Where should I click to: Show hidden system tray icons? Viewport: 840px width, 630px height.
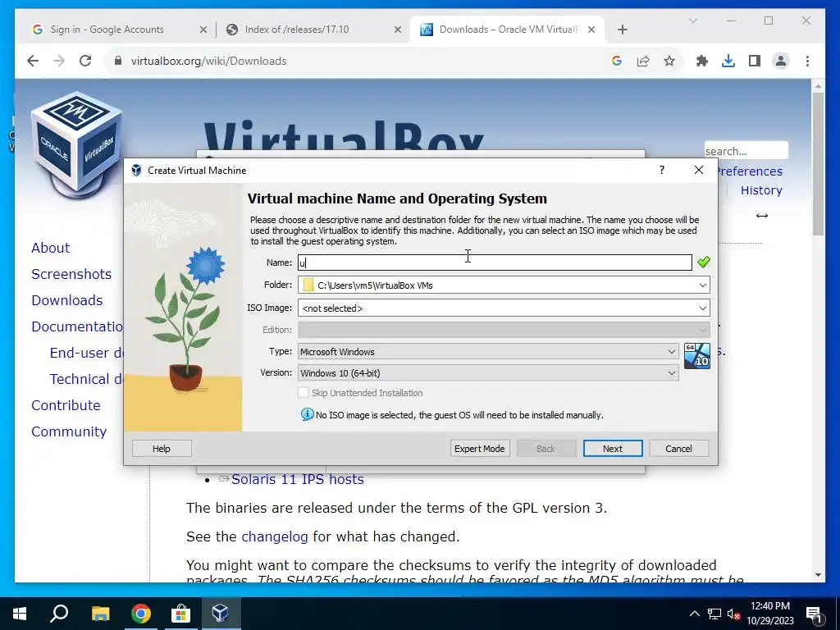tap(694, 614)
